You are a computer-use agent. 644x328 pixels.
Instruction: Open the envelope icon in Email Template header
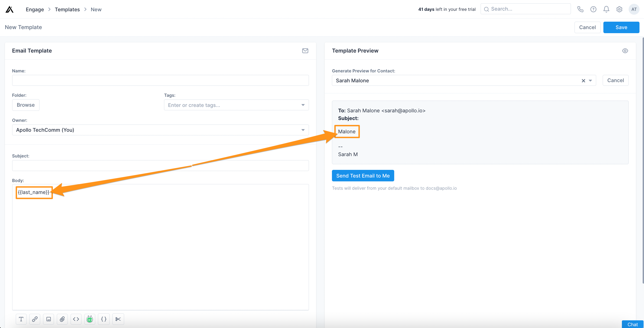coord(305,51)
